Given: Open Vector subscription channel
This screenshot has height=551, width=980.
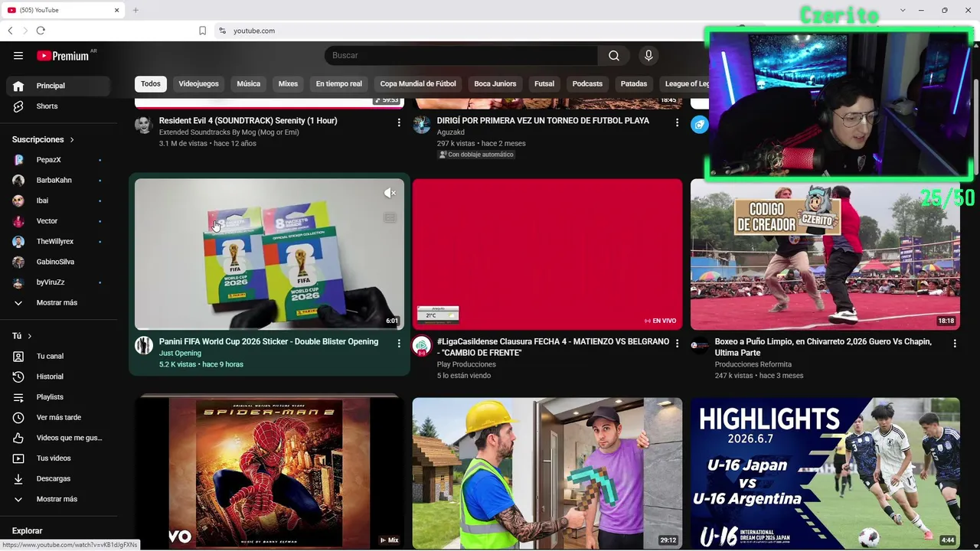Looking at the screenshot, I should [x=58, y=221].
